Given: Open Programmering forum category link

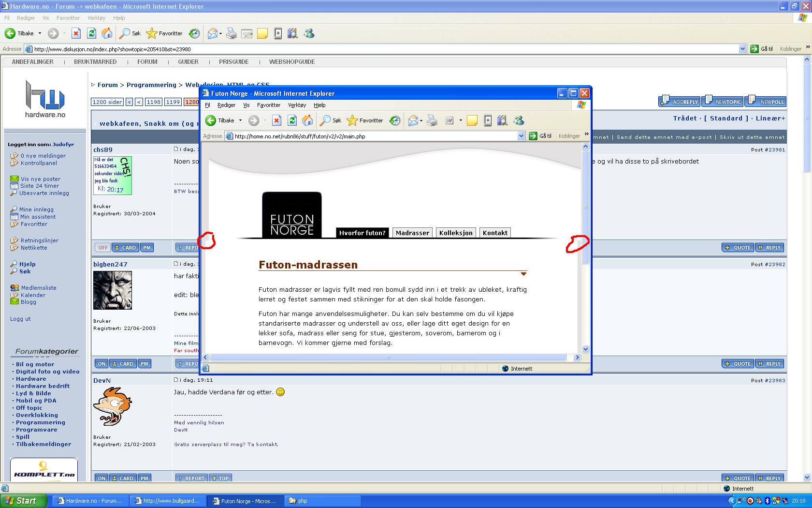Looking at the screenshot, I should point(41,422).
